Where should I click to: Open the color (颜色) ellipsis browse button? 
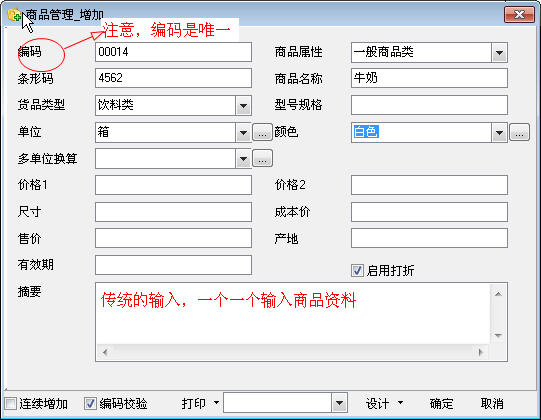(519, 132)
